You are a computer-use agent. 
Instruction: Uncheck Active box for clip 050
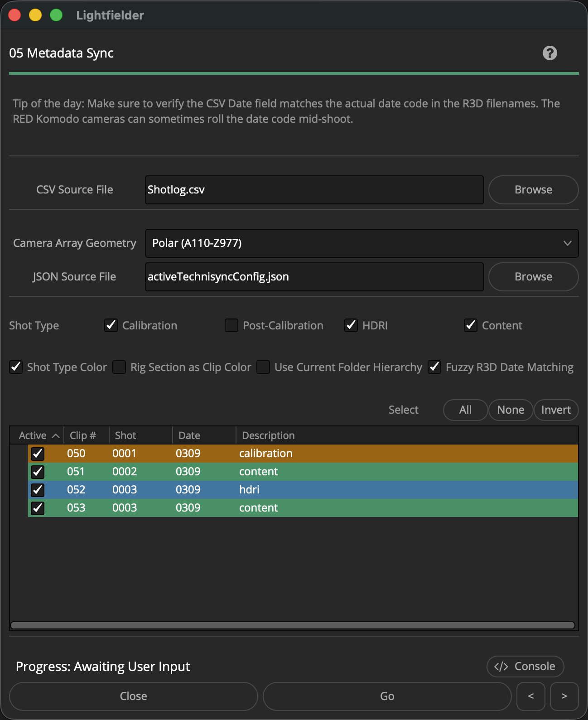tap(38, 454)
